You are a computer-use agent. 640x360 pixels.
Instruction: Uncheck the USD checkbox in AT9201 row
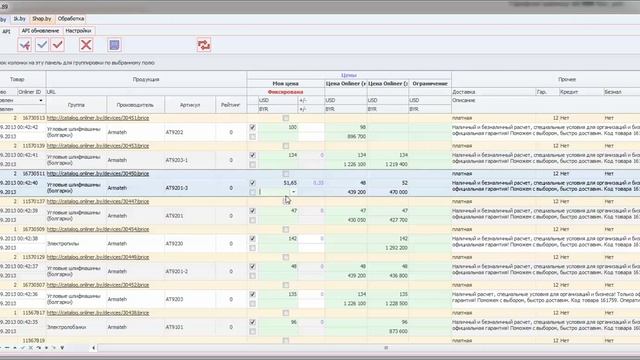click(x=252, y=211)
